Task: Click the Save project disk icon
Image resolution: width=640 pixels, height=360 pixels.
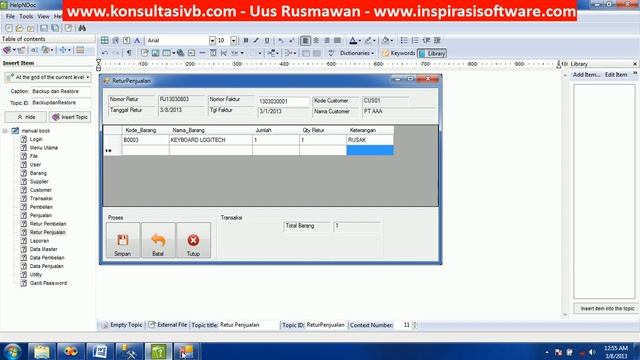Action: pos(43,28)
